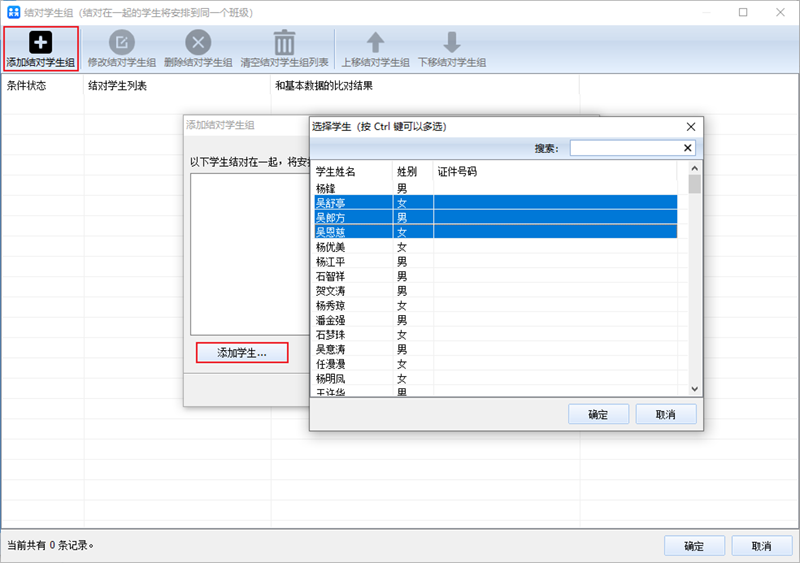
Task: Click the Move paired group down arrow
Action: pos(451,43)
